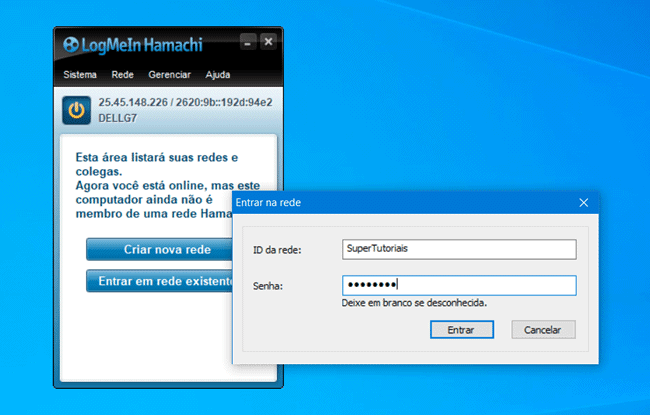Open the Sistema menu
650x415 pixels.
(80, 75)
